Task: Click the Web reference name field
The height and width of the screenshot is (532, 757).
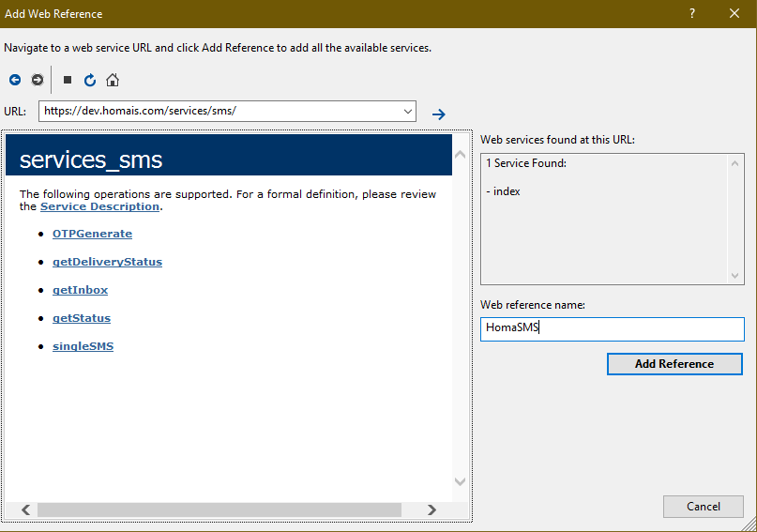Action: click(x=613, y=328)
